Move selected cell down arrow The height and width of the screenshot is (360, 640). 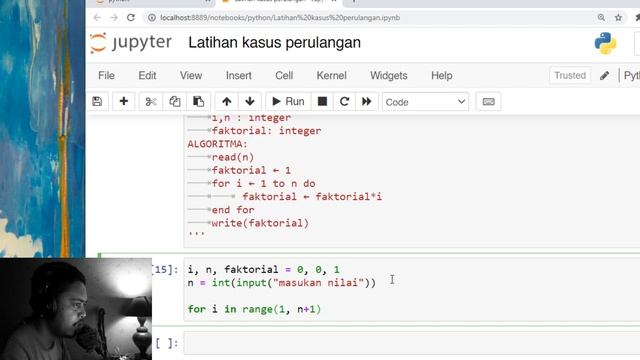250,102
